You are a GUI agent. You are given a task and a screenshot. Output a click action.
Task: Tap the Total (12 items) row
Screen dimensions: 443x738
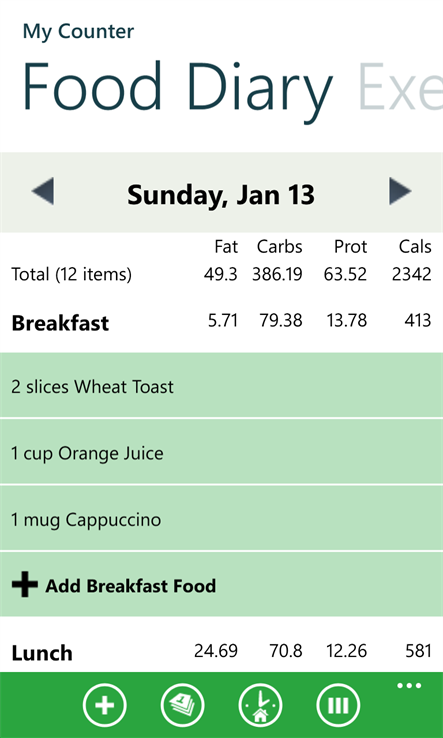[x=221, y=274]
